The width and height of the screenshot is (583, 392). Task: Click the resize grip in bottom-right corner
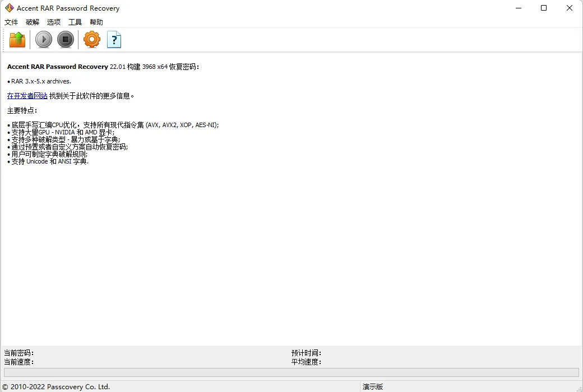(579, 388)
